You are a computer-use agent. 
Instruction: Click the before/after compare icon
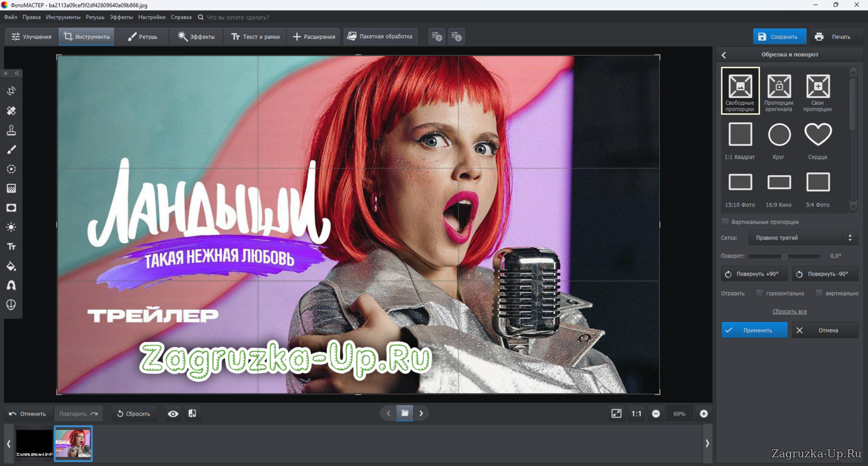192,413
